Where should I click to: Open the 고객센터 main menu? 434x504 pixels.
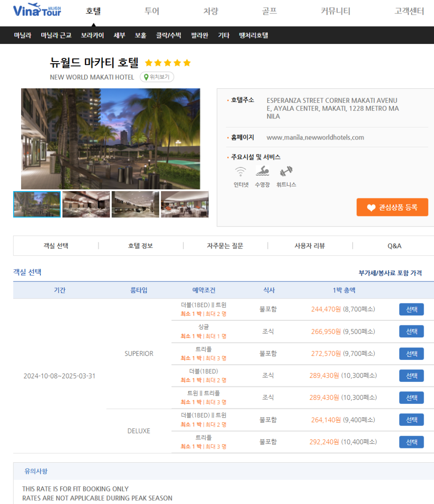(x=409, y=11)
